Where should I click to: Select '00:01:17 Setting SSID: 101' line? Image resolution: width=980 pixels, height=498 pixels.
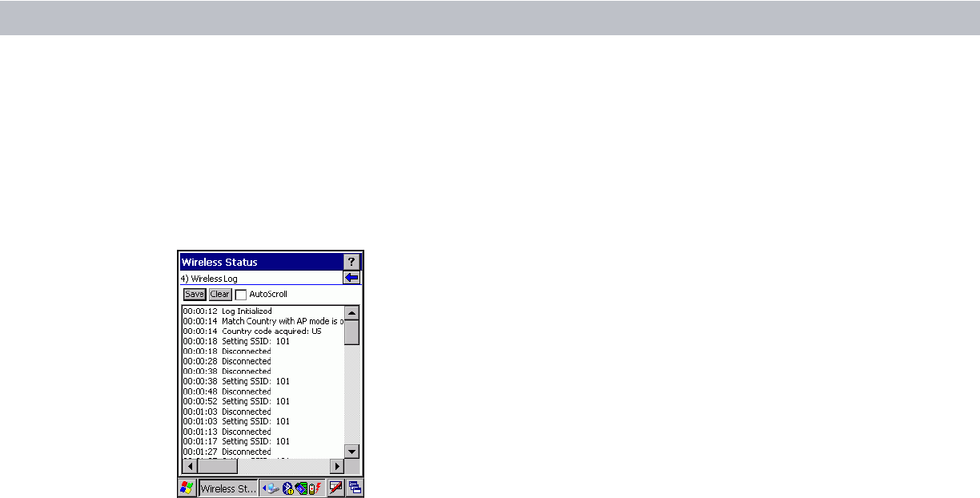tap(236, 441)
